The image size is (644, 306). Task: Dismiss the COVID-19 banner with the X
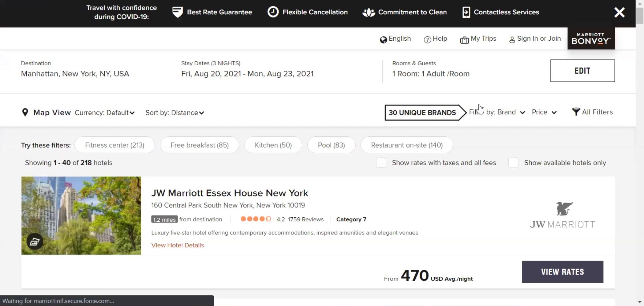pos(619,12)
